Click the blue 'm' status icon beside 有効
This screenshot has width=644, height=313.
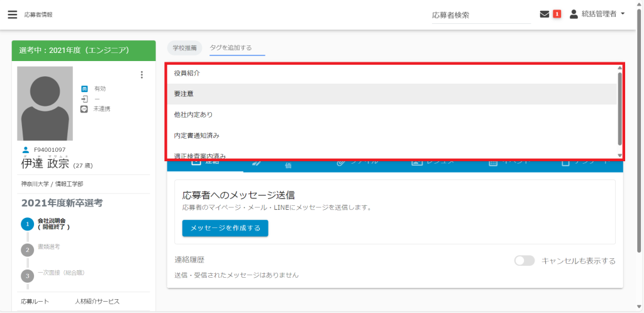pos(84,89)
